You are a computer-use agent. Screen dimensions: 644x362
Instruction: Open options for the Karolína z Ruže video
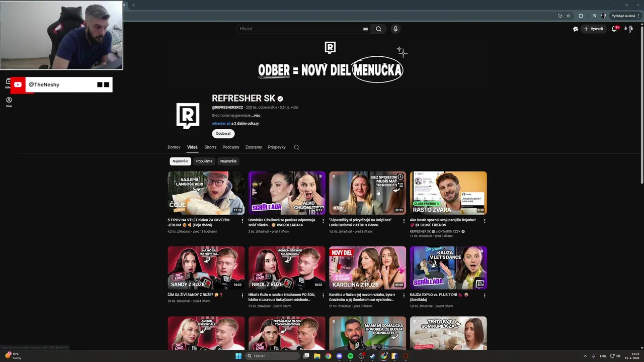[x=404, y=296]
